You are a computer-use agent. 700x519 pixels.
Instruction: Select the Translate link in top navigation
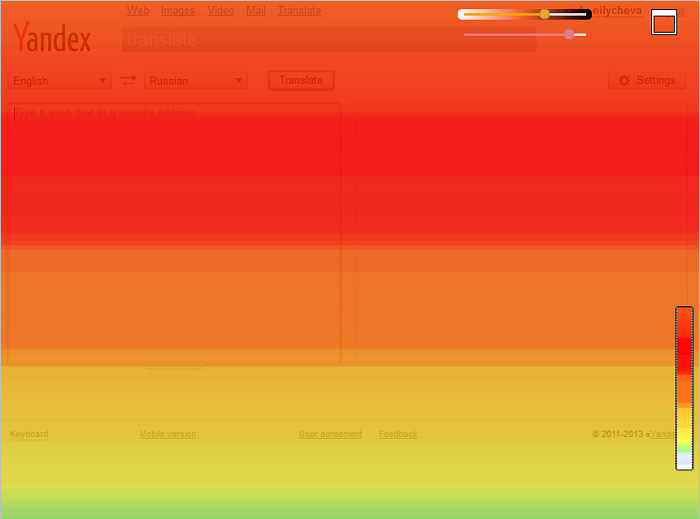pos(299,11)
